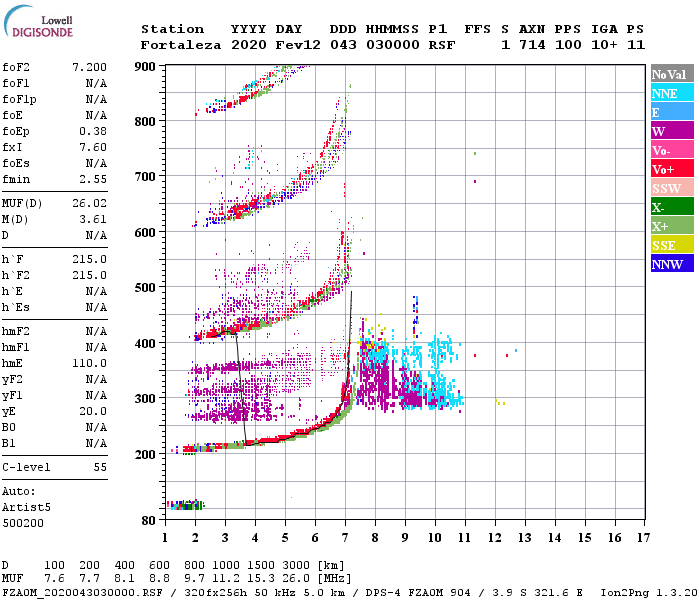Select the SSE yellow legend swatch
The image size is (700, 600).
672,245
